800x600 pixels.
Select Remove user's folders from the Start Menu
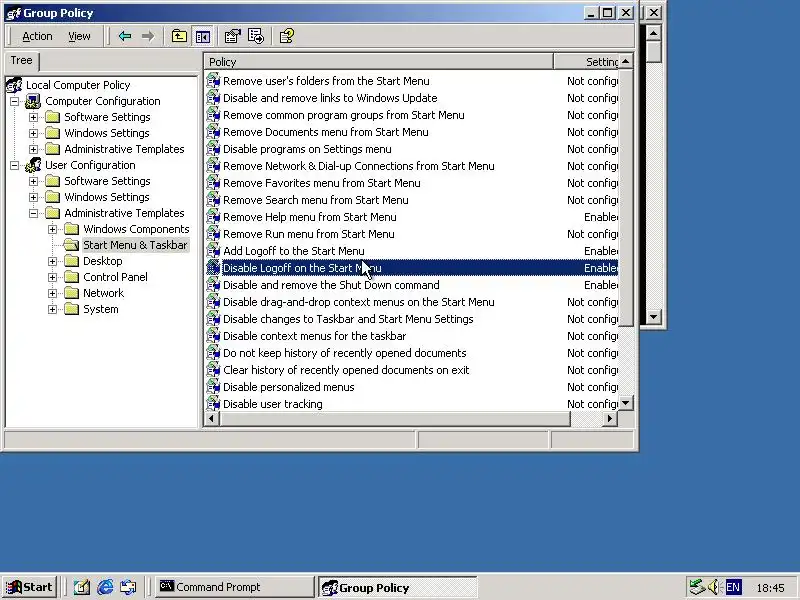(x=326, y=81)
